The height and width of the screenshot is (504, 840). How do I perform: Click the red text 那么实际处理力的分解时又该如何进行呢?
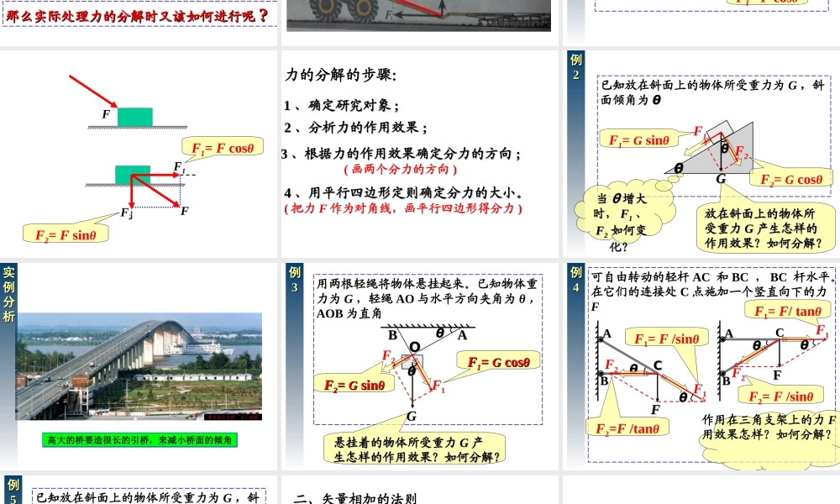137,15
